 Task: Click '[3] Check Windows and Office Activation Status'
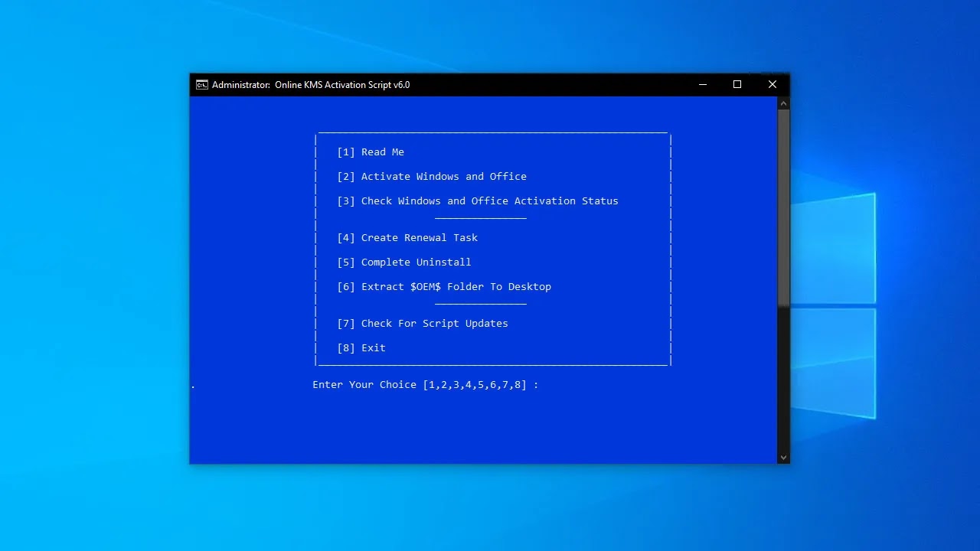[478, 201]
